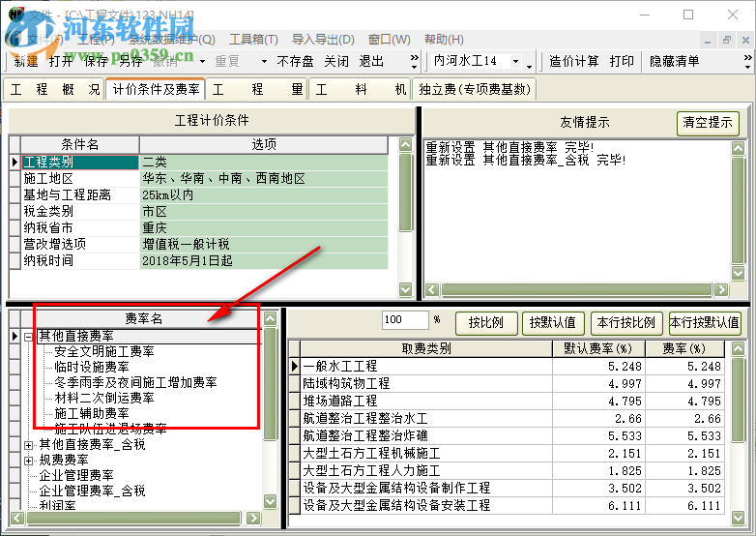Click the 25km以内 option cell
756x536 pixels.
pos(264,194)
